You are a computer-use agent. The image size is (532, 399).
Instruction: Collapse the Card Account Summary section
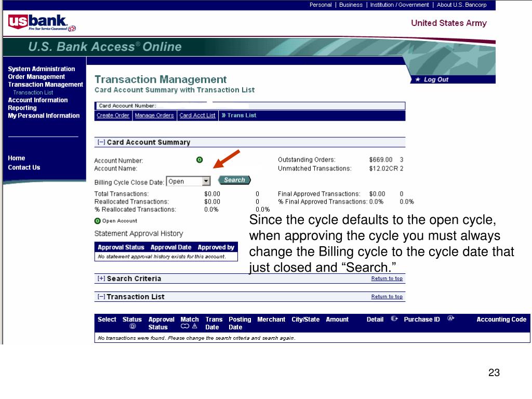[x=101, y=142]
